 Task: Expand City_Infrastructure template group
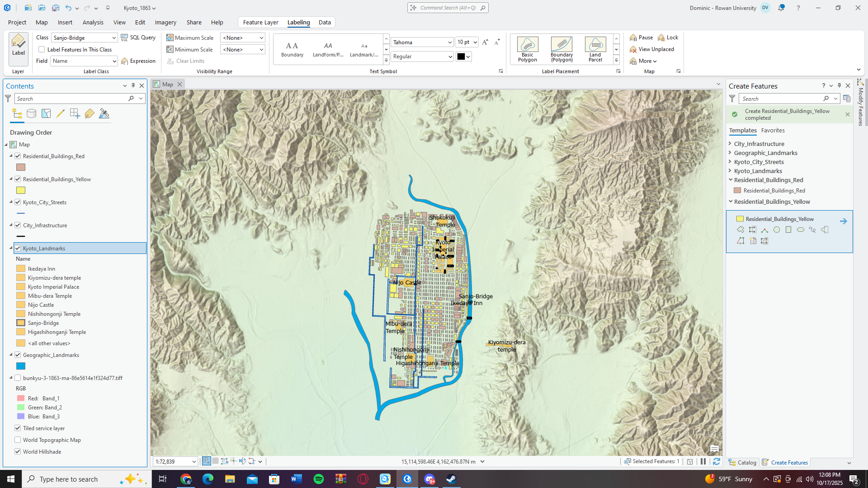730,144
